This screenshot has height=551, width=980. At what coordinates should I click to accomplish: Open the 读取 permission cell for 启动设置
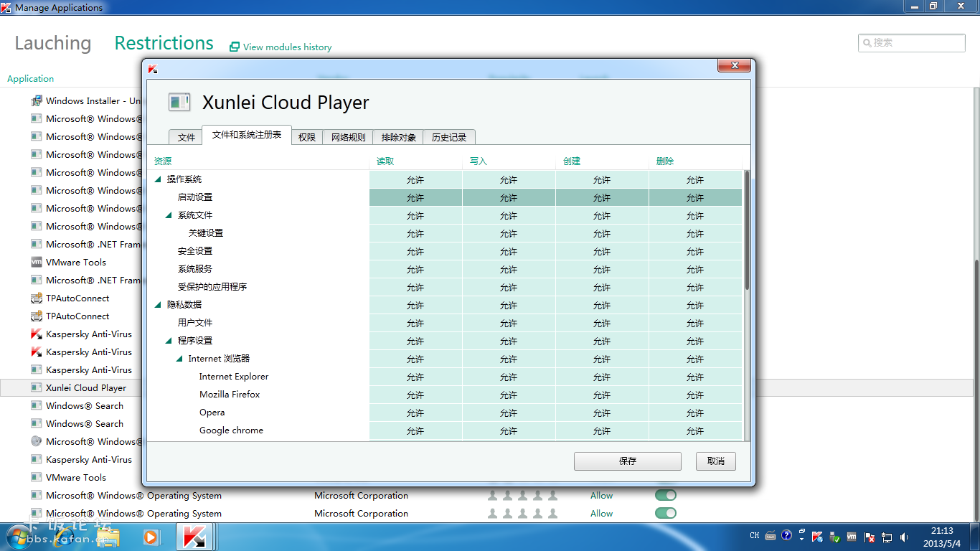(x=415, y=197)
